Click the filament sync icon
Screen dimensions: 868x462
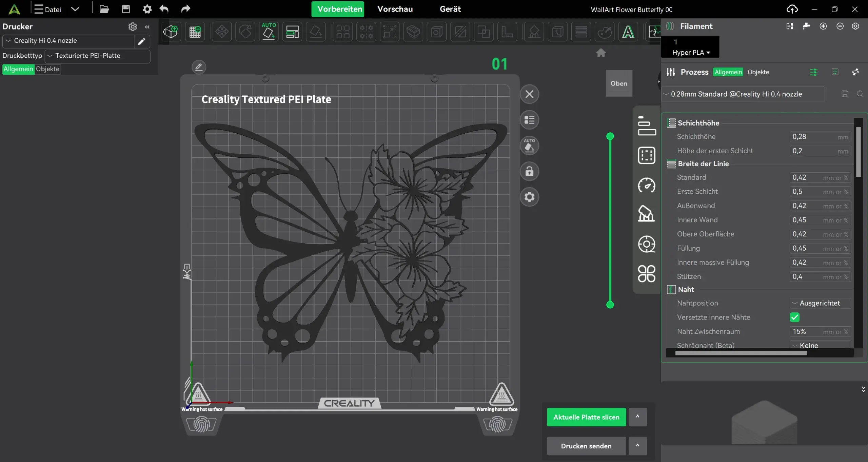(x=790, y=26)
